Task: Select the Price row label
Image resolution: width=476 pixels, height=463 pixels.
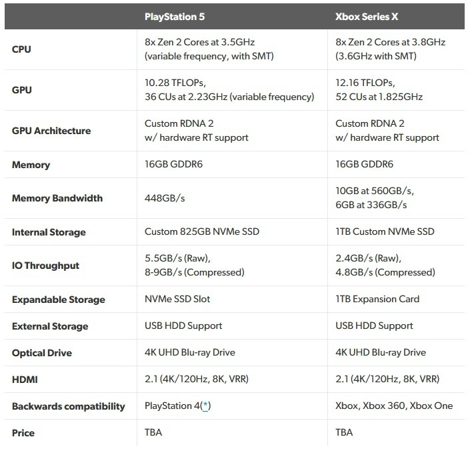Action: 23,433
